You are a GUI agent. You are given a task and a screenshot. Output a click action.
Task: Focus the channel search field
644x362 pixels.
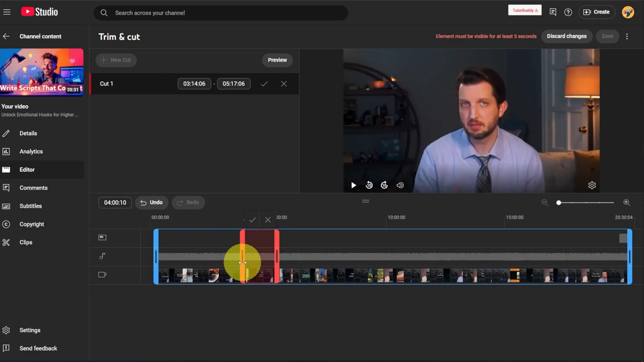[x=220, y=13]
